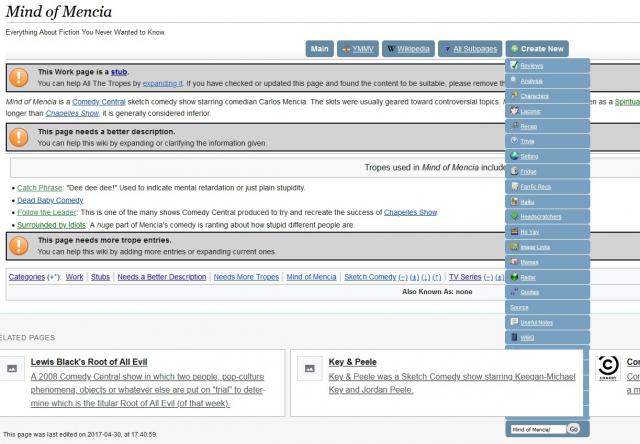Select Reviews from the Create New menu
The height and width of the screenshot is (444, 640).
(532, 66)
